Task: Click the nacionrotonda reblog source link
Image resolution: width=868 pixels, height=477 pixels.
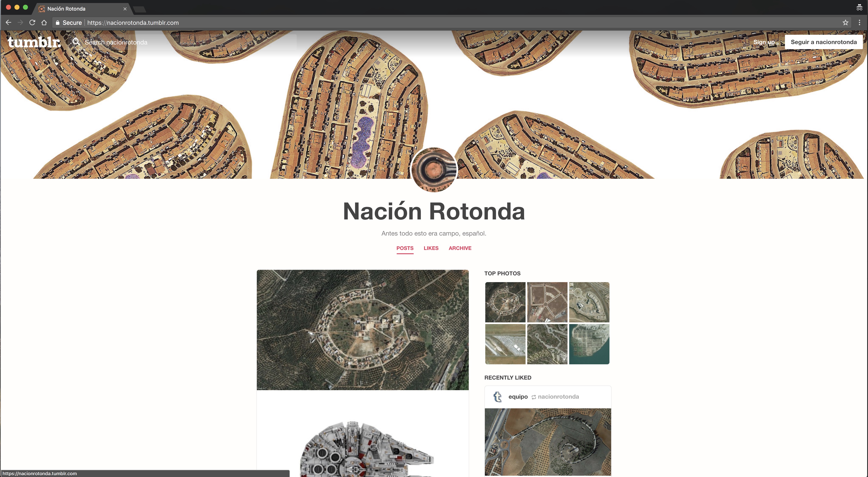Action: pos(558,397)
